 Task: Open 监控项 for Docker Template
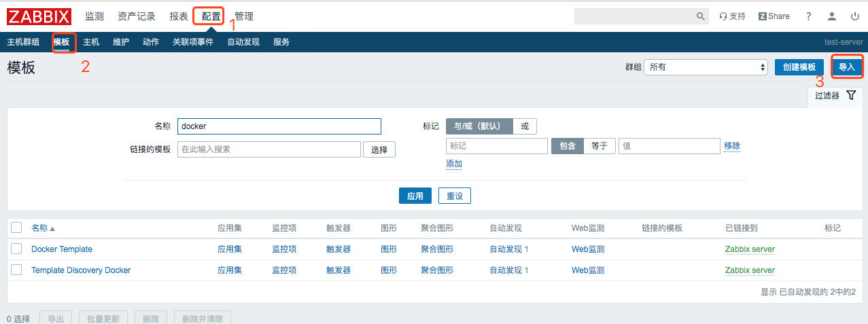[x=284, y=249]
